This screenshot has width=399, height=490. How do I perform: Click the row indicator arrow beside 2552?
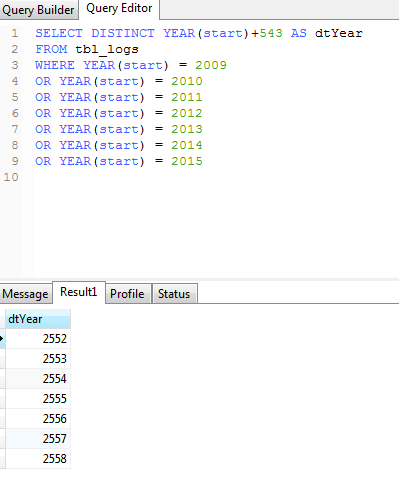pyautogui.click(x=2, y=339)
